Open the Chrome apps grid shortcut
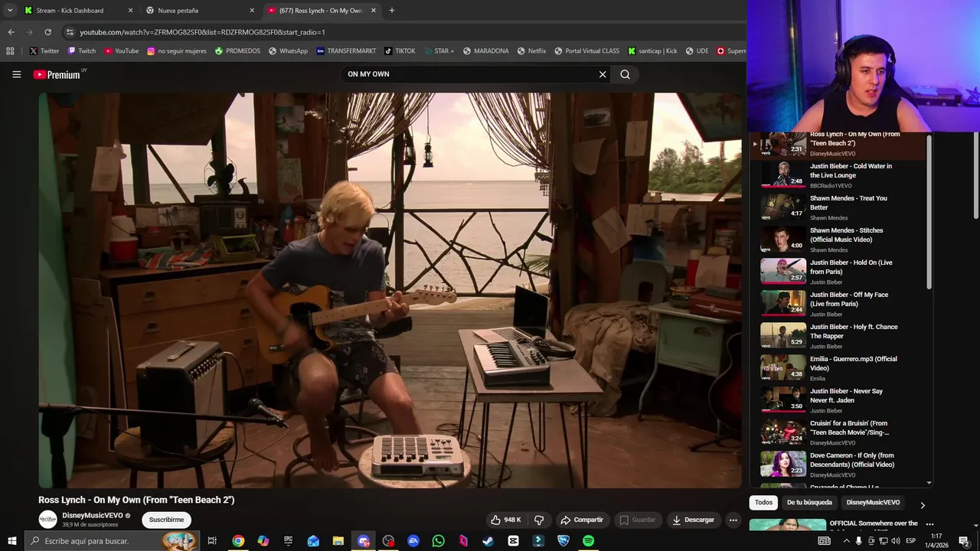This screenshot has height=551, width=980. (x=10, y=51)
